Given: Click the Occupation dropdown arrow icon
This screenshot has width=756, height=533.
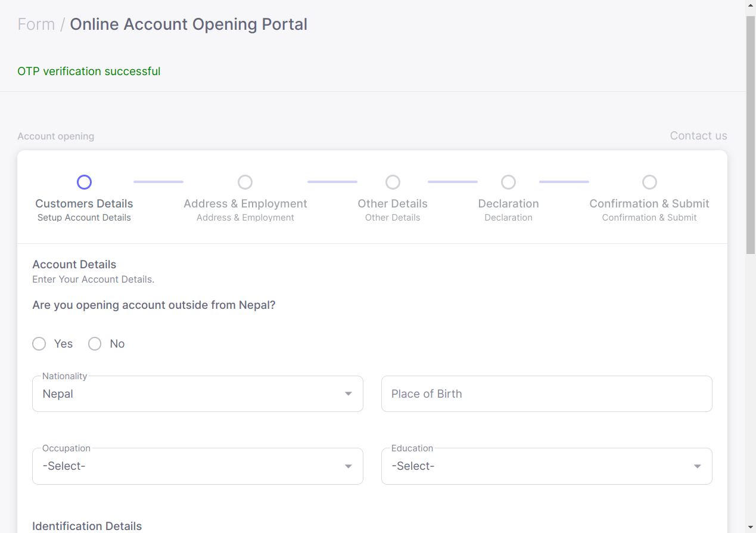Looking at the screenshot, I should (349, 466).
